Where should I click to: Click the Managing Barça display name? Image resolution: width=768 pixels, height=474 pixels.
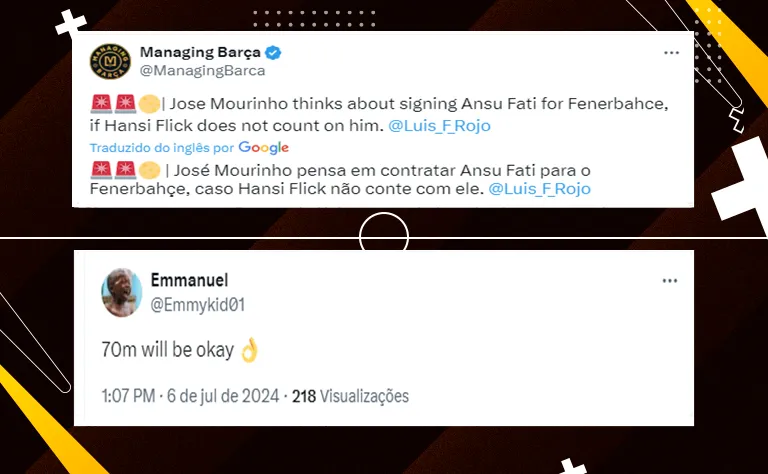point(199,52)
